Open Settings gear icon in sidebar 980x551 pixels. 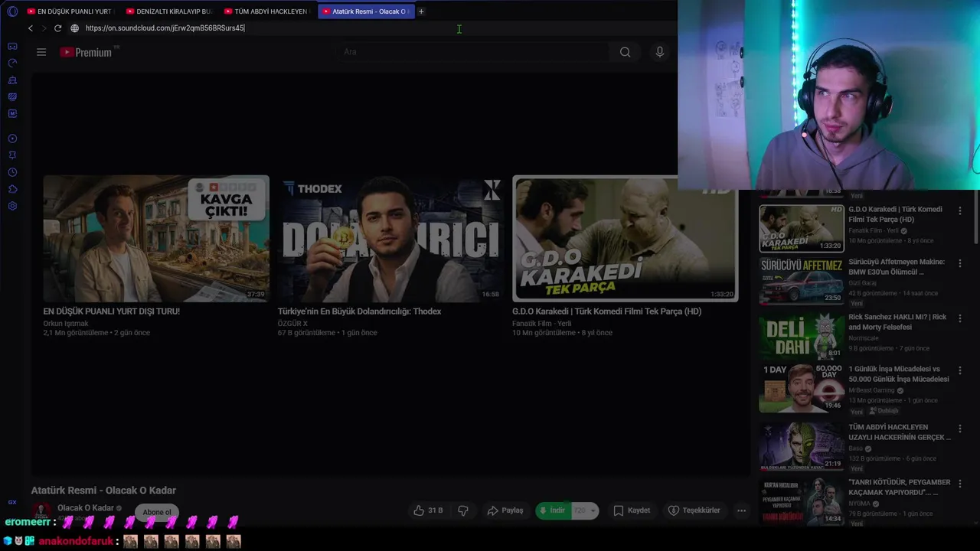pos(12,206)
